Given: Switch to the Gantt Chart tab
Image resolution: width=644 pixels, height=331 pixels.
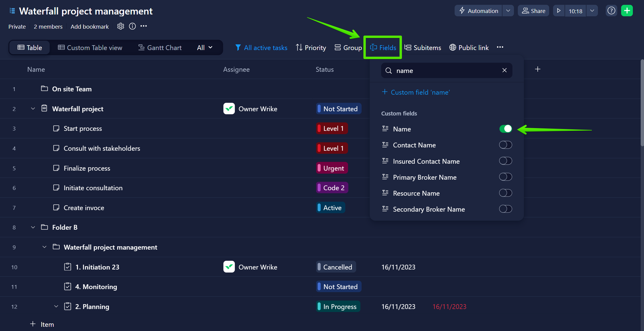Looking at the screenshot, I should click(x=160, y=48).
